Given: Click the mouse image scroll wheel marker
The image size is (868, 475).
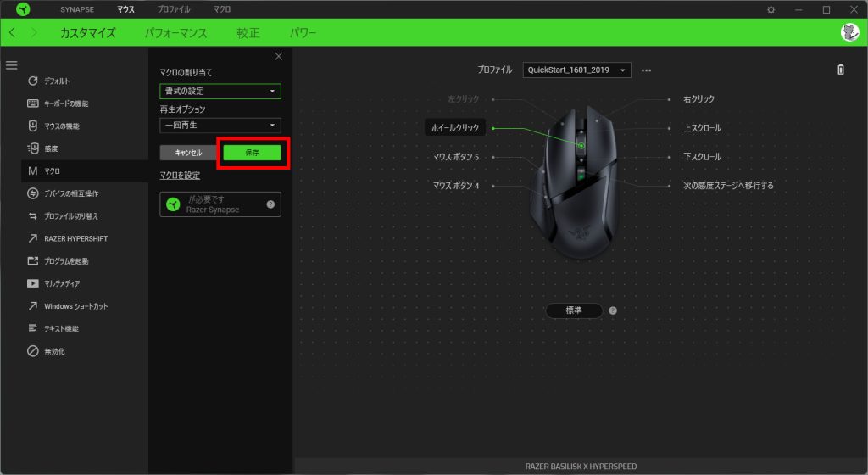Looking at the screenshot, I should coord(581,146).
